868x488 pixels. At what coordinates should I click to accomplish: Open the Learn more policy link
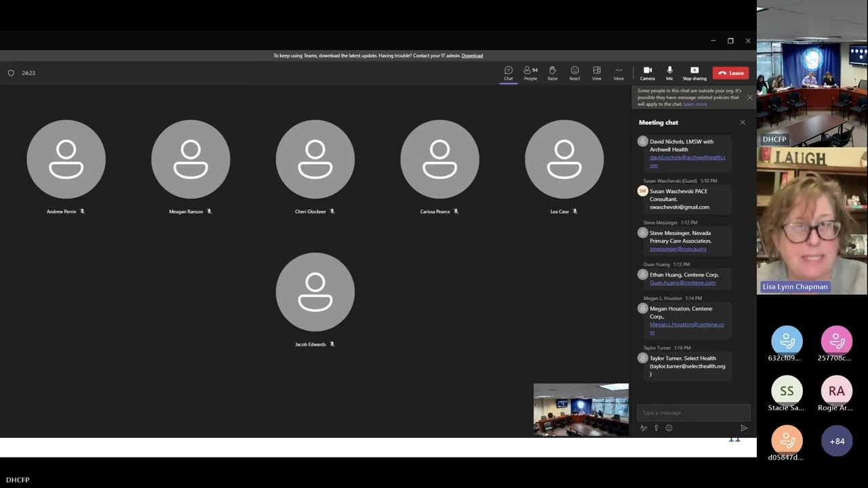point(695,104)
